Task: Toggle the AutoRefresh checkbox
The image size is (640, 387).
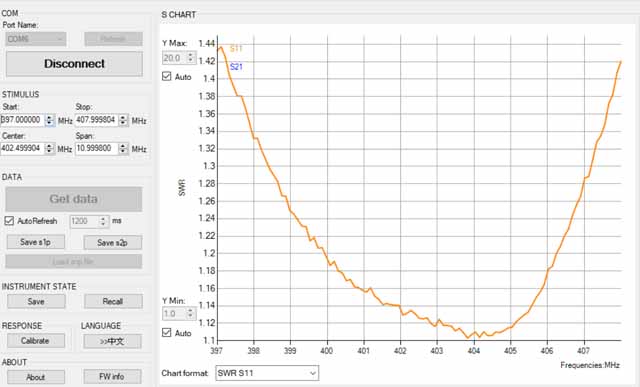Action: 9,221
